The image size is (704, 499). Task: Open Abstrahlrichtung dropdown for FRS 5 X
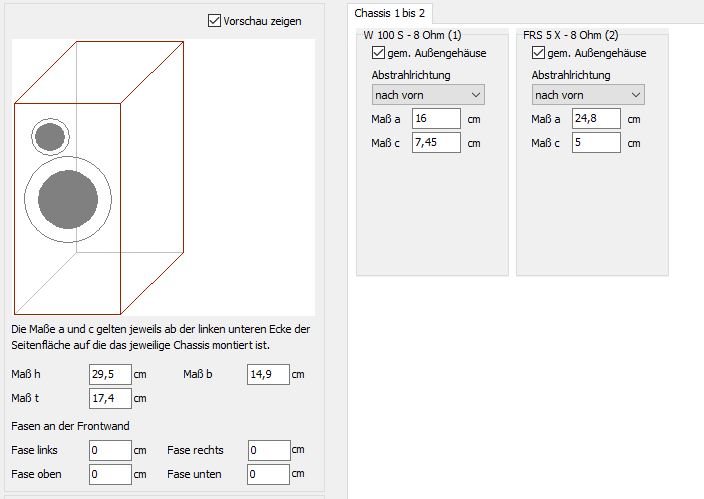(x=588, y=95)
